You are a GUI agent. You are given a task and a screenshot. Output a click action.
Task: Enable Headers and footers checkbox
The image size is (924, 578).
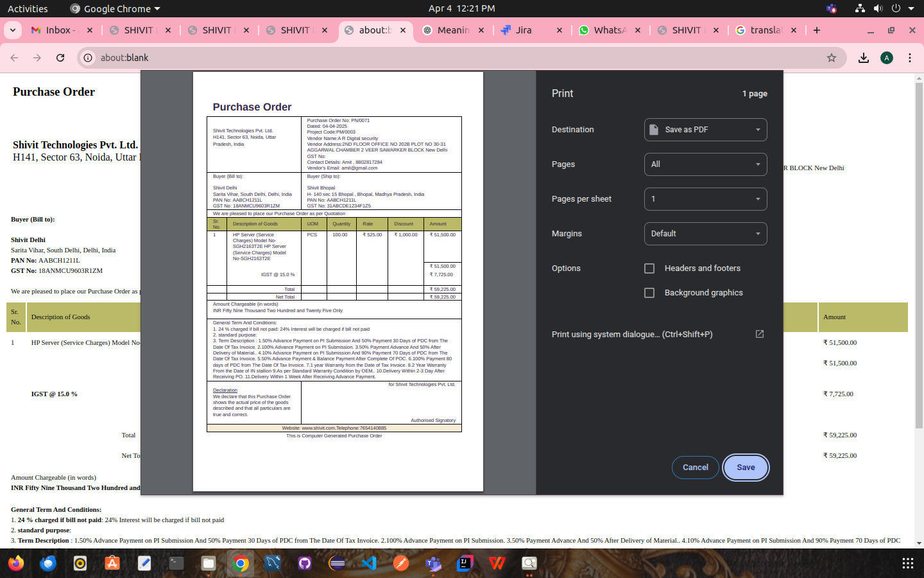pyautogui.click(x=649, y=268)
